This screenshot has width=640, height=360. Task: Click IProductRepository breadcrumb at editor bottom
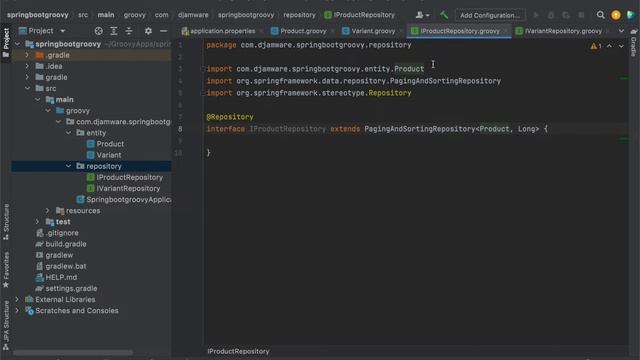tap(238, 351)
